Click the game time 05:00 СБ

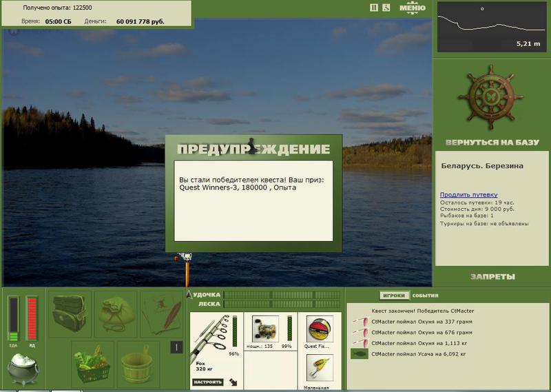click(58, 21)
